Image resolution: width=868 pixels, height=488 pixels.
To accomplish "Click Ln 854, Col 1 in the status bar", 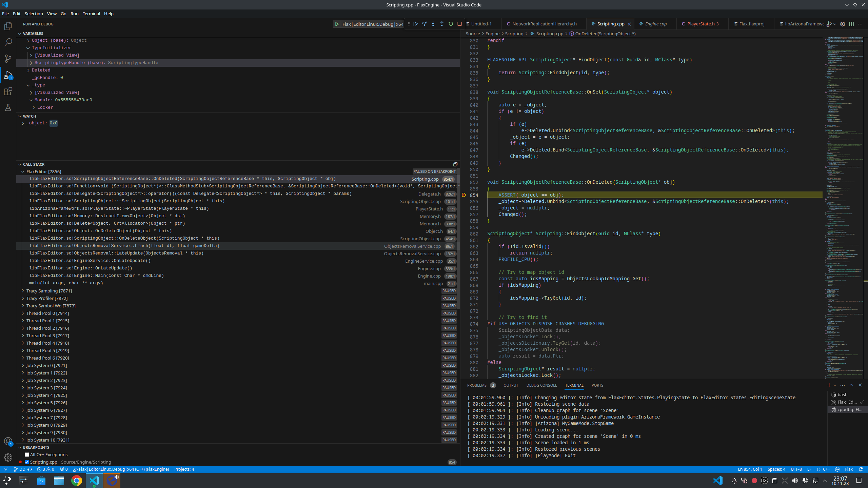I will point(749,469).
